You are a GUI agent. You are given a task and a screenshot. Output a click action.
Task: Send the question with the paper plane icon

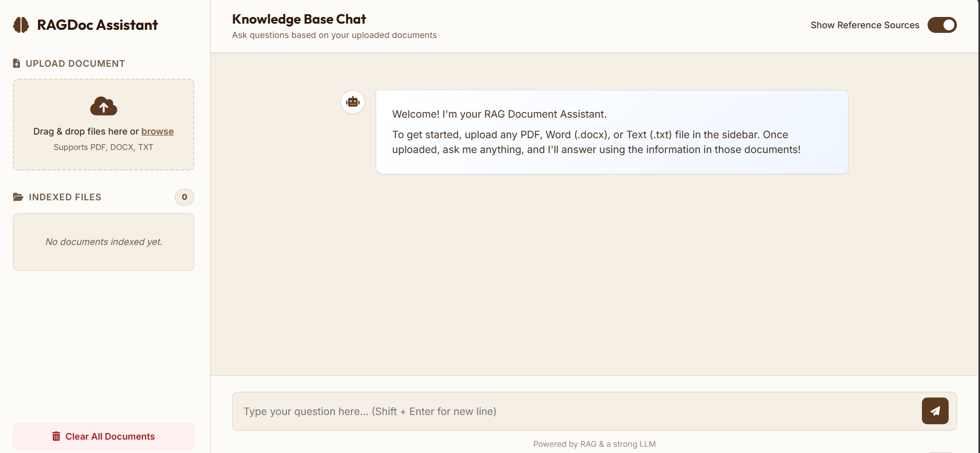935,411
